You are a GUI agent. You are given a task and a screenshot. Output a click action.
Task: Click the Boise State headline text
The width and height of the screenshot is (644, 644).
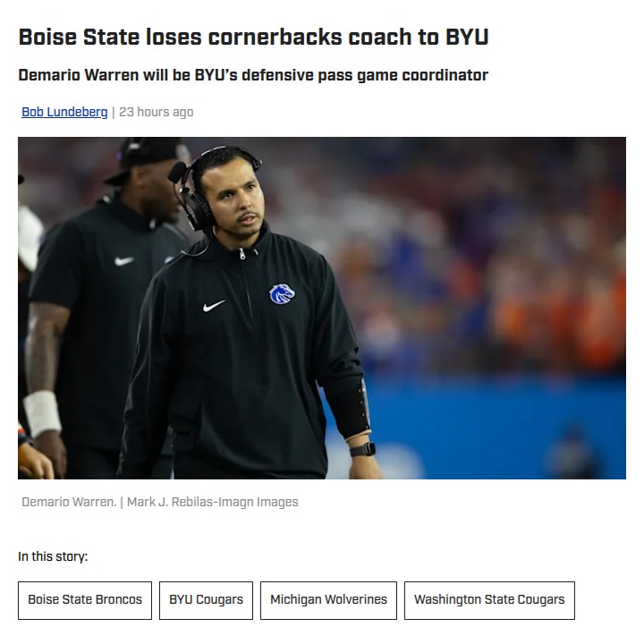(253, 38)
